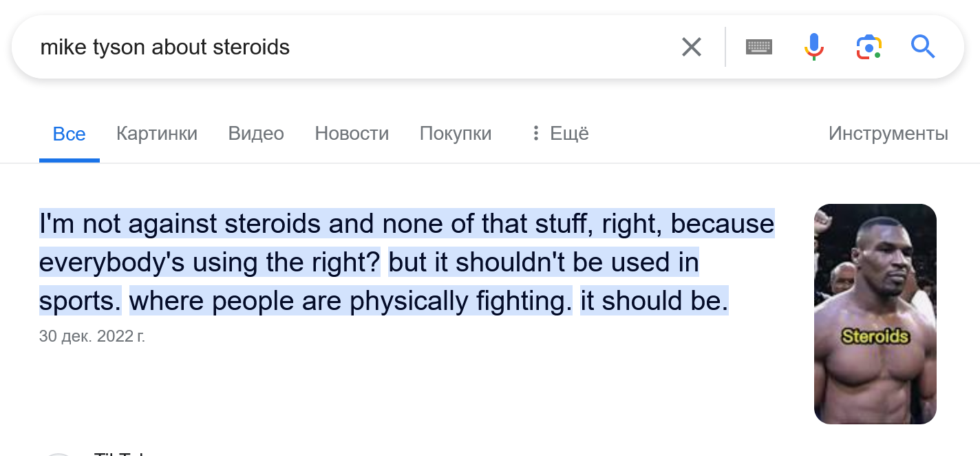Open the Mike Tyson video thumbnail
The height and width of the screenshot is (456, 980).
[x=875, y=314]
